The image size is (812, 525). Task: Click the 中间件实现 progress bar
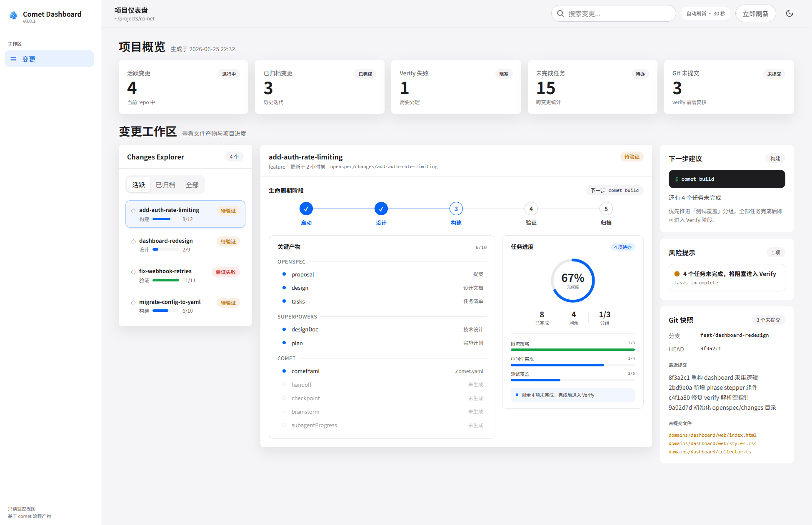click(x=573, y=365)
